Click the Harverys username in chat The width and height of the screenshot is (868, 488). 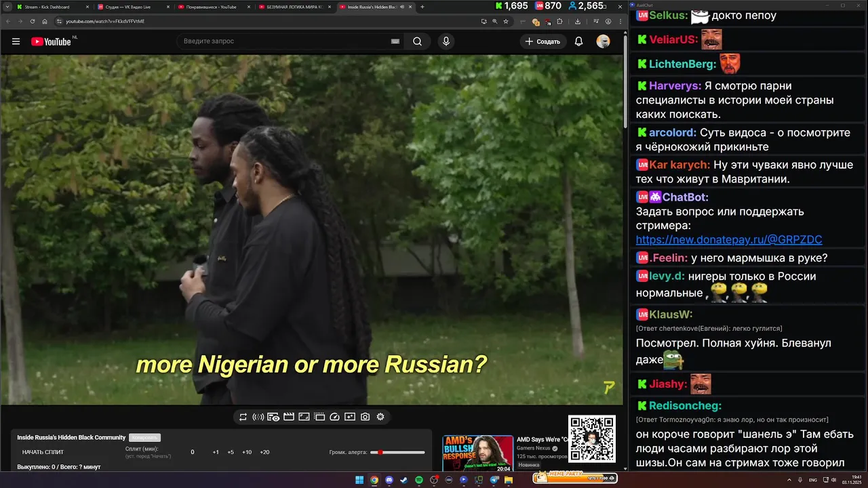pyautogui.click(x=675, y=86)
